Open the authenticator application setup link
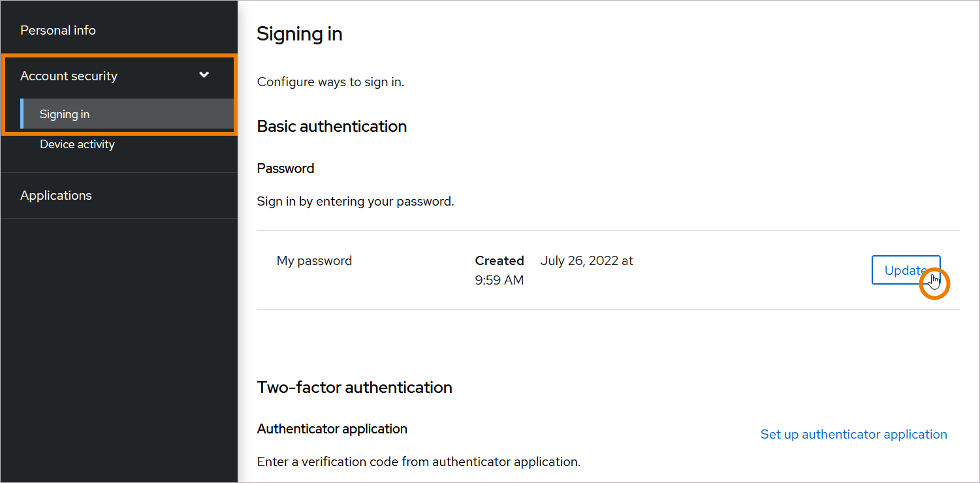Viewport: 980px width, 483px height. (x=853, y=433)
